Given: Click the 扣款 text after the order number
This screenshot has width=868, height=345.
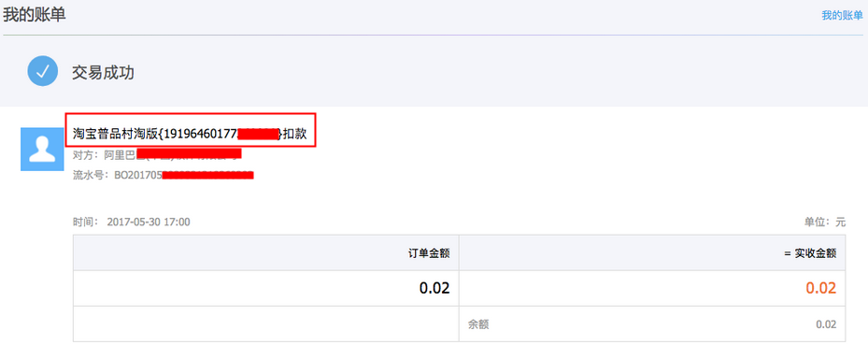Looking at the screenshot, I should pos(295,134).
